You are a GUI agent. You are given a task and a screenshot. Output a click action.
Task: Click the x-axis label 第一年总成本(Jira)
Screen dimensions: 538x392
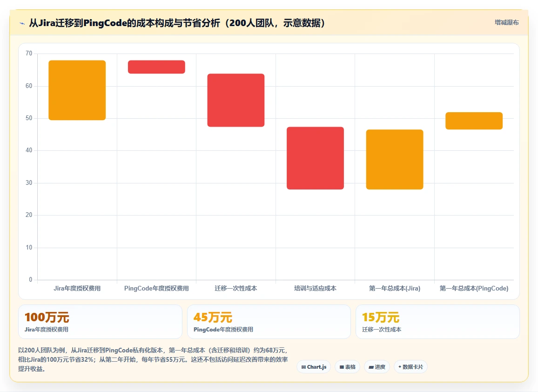pos(395,288)
